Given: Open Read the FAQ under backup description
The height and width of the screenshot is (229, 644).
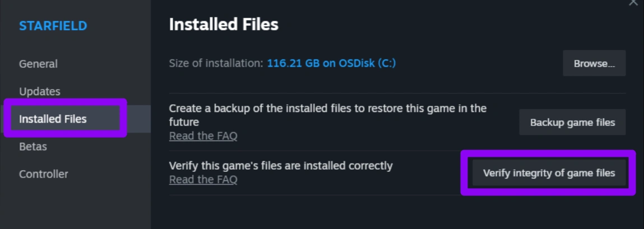Looking at the screenshot, I should [x=203, y=136].
